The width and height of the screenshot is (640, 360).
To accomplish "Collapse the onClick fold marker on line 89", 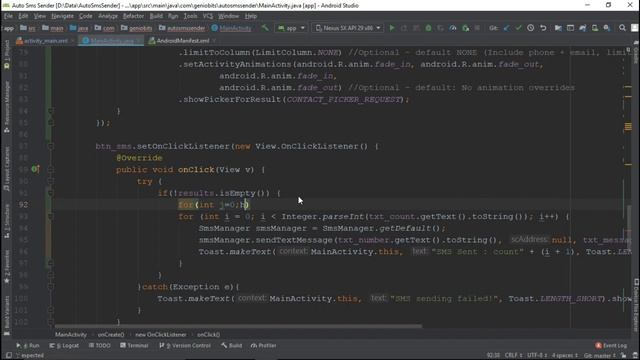I will (51, 169).
